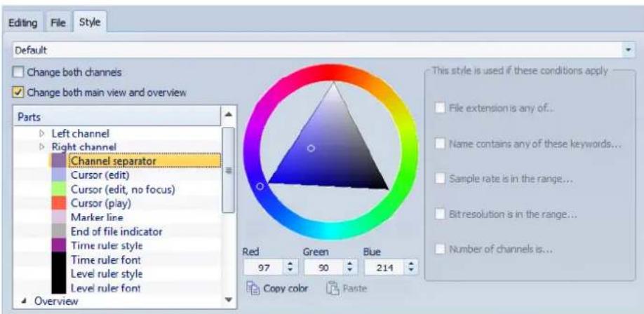This screenshot has height=314, width=644.
Task: Click the parts list scroll down arrow
Action: tap(229, 300)
